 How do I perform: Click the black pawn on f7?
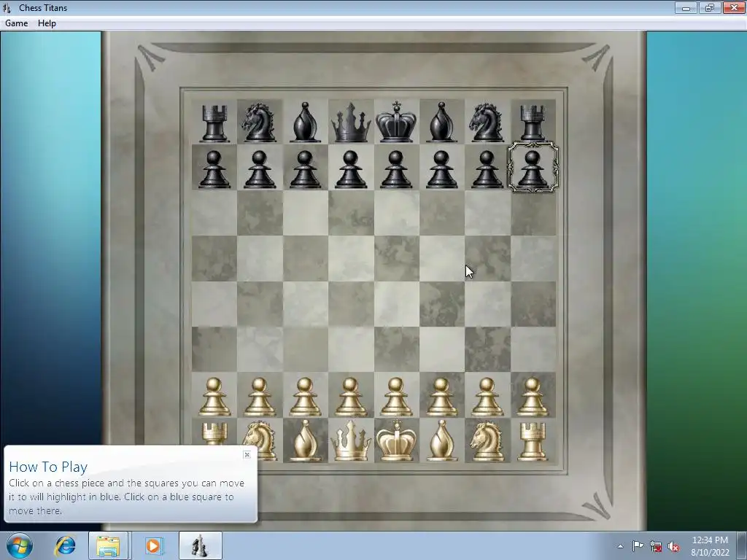click(x=441, y=169)
